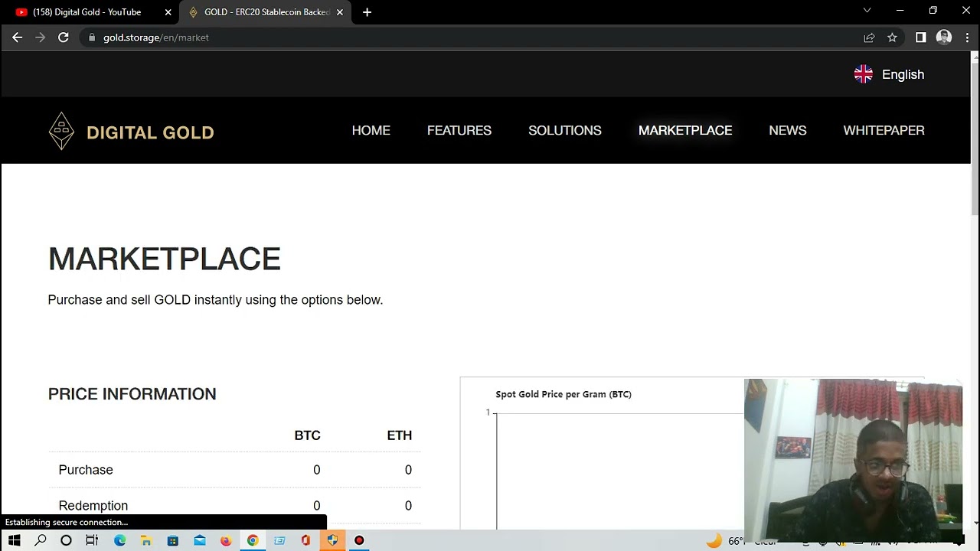Click the page vertical scrollbar
Screen dimensions: 980x551
975,138
